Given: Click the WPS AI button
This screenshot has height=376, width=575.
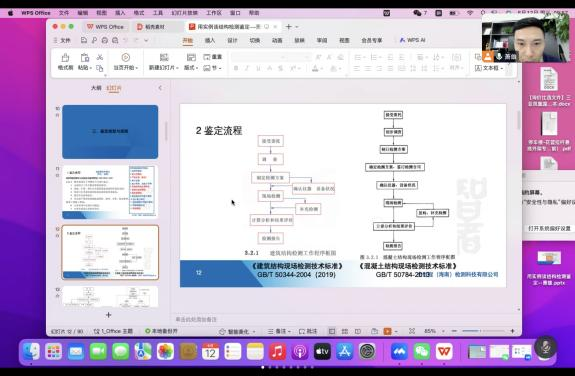Looking at the screenshot, I should [412, 40].
